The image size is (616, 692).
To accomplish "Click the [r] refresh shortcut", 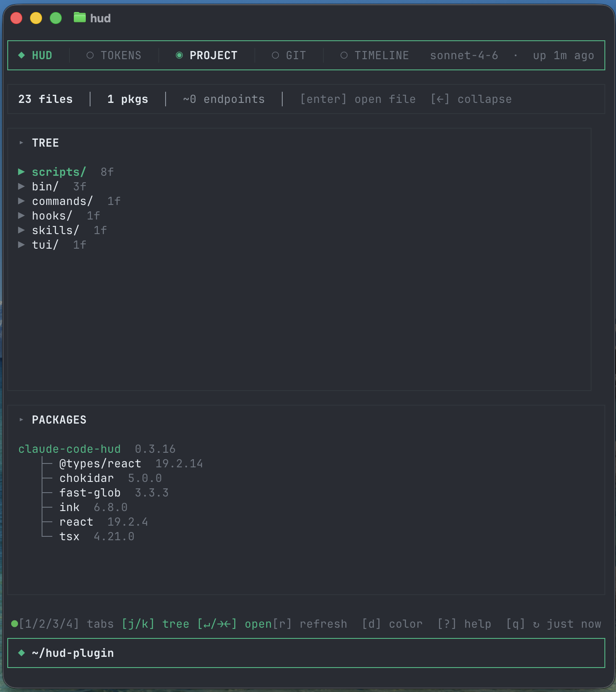I will pos(311,624).
